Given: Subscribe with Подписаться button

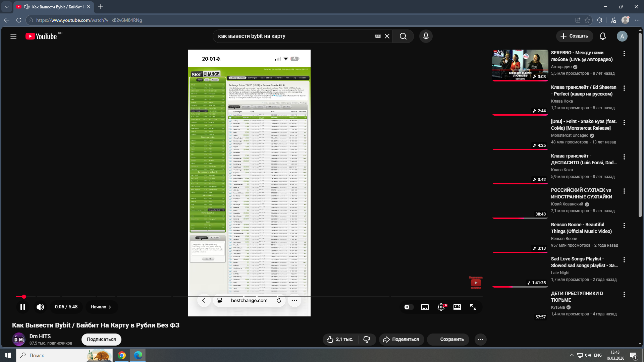Looking at the screenshot, I should [x=101, y=340].
